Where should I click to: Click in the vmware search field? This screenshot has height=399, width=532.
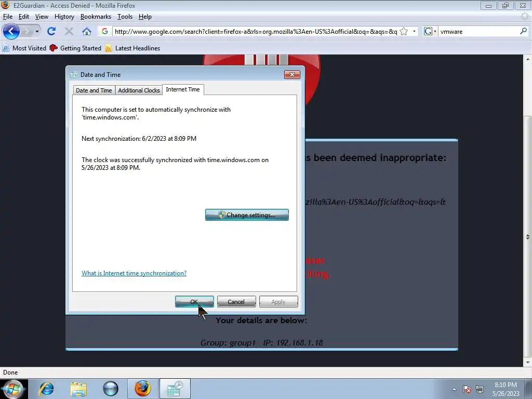(x=478, y=32)
